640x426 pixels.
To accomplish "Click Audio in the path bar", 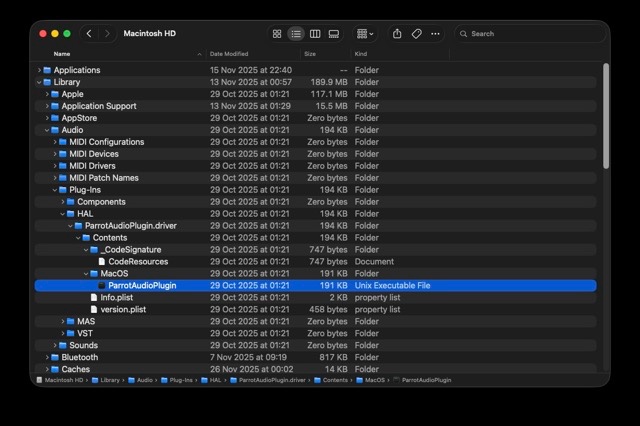I will click(144, 380).
